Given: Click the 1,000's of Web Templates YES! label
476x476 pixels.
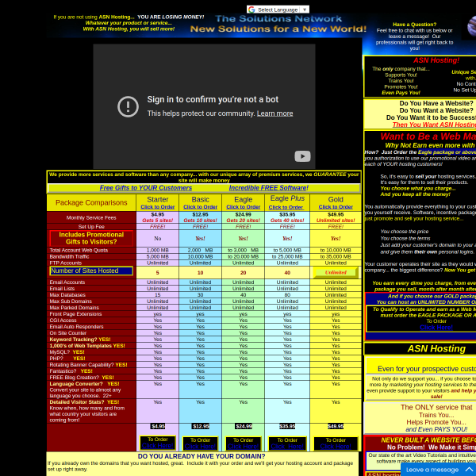Looking at the screenshot, I should click(87, 346).
